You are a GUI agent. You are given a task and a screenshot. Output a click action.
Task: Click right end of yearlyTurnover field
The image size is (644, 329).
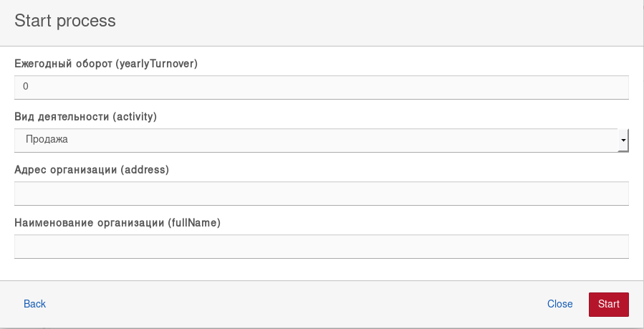616,87
